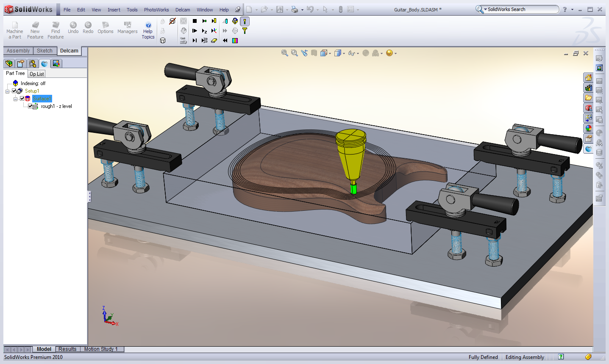Open the Delcam menu
Image resolution: width=609 pixels, height=364 pixels.
(183, 10)
